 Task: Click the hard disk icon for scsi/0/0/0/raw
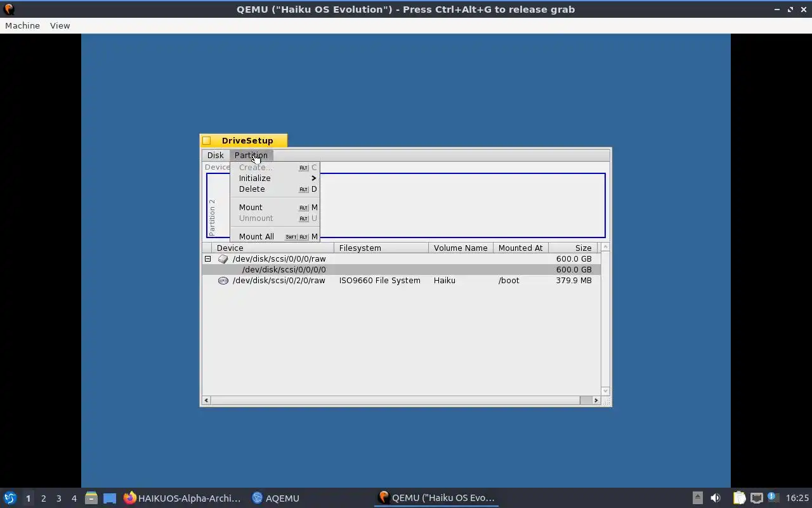click(223, 258)
